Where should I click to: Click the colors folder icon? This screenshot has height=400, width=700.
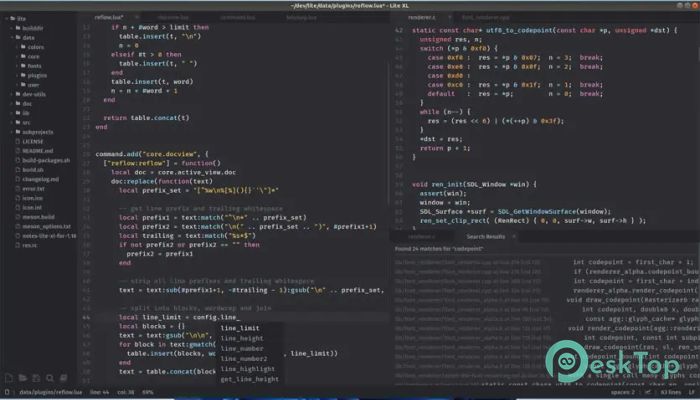pos(23,46)
